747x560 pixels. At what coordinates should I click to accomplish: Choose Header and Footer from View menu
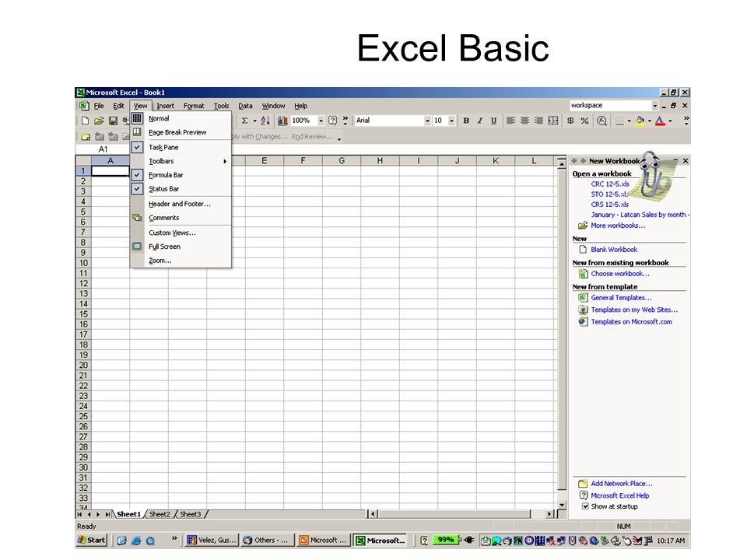pos(180,204)
